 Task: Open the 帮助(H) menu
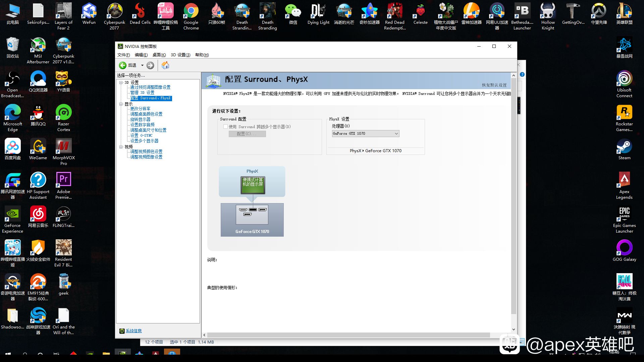(202, 55)
